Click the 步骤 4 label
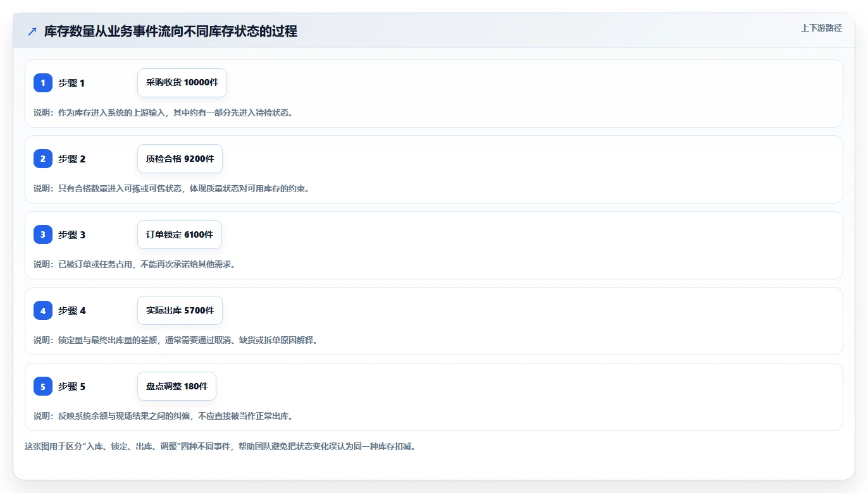Image resolution: width=868 pixels, height=493 pixels. [x=71, y=310]
